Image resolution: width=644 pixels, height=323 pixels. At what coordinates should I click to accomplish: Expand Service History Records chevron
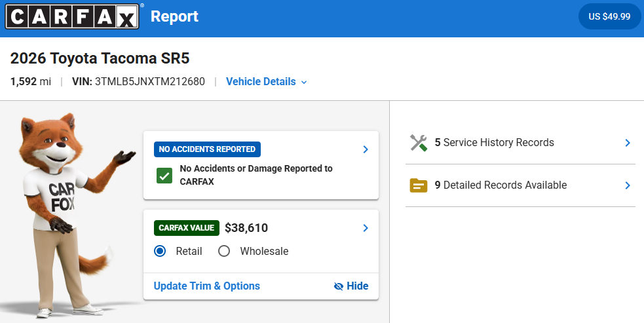tap(628, 143)
